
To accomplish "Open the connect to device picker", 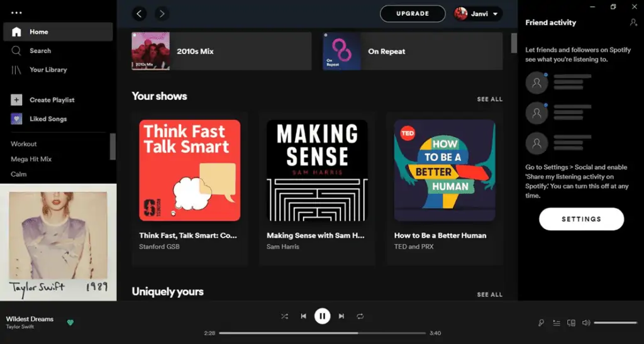I will 571,323.
